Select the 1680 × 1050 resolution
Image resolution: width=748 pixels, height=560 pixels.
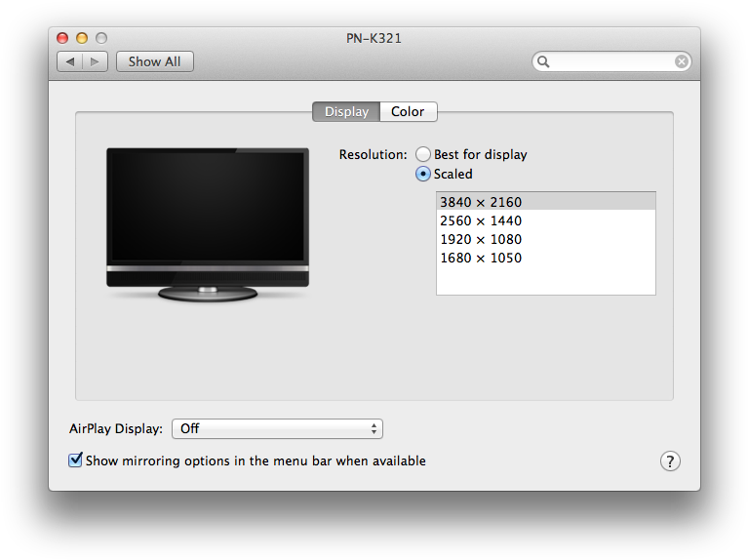click(x=546, y=258)
